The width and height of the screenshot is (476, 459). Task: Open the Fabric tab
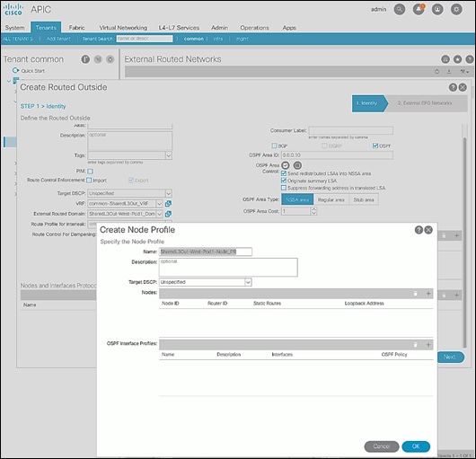pyautogui.click(x=77, y=28)
